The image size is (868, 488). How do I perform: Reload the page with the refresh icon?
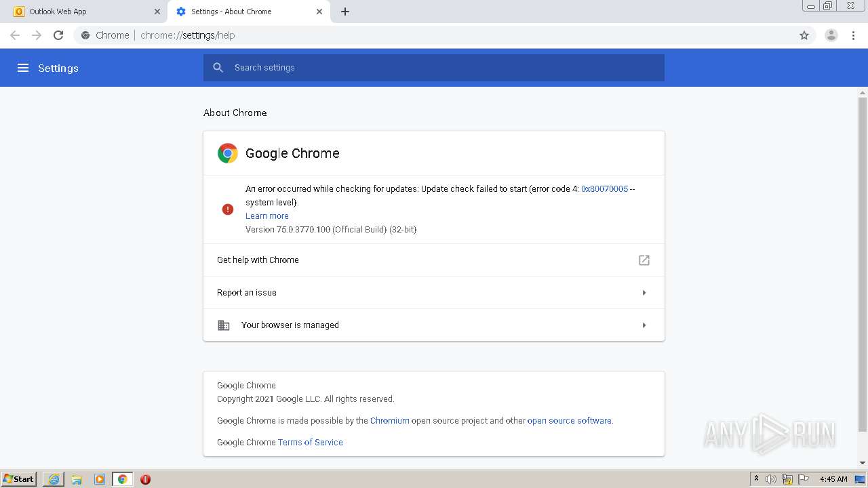tap(58, 35)
